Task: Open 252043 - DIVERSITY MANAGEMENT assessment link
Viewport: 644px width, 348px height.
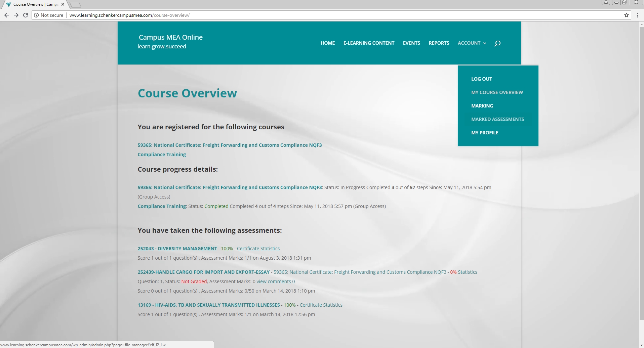Action: point(177,249)
